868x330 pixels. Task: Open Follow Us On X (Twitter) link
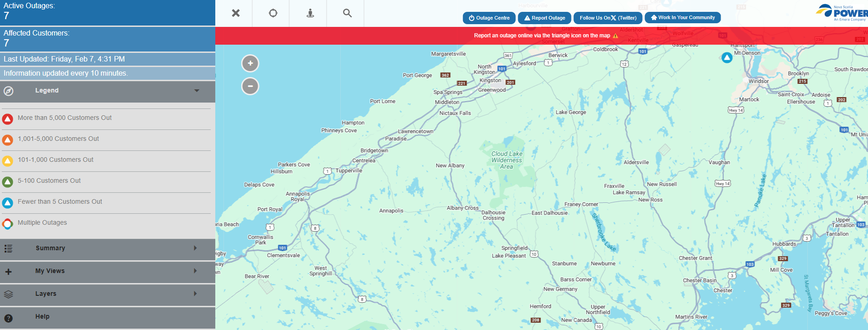click(x=608, y=18)
